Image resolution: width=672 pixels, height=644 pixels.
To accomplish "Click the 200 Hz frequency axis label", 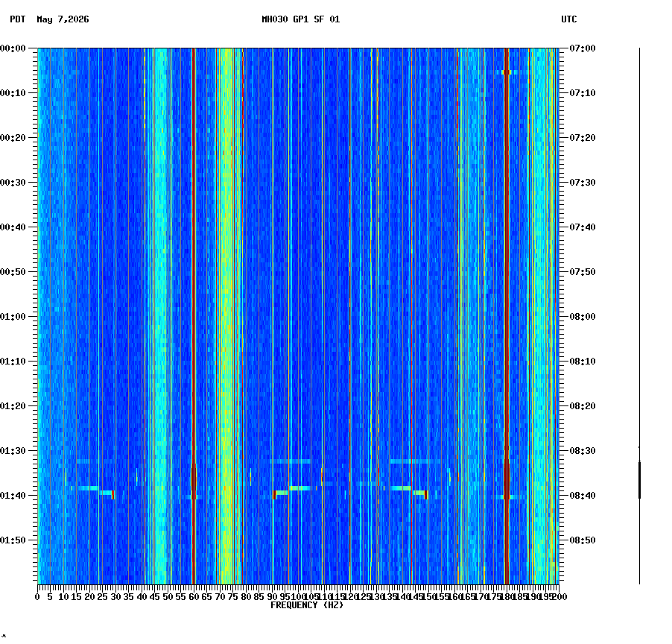I will 560,597.
